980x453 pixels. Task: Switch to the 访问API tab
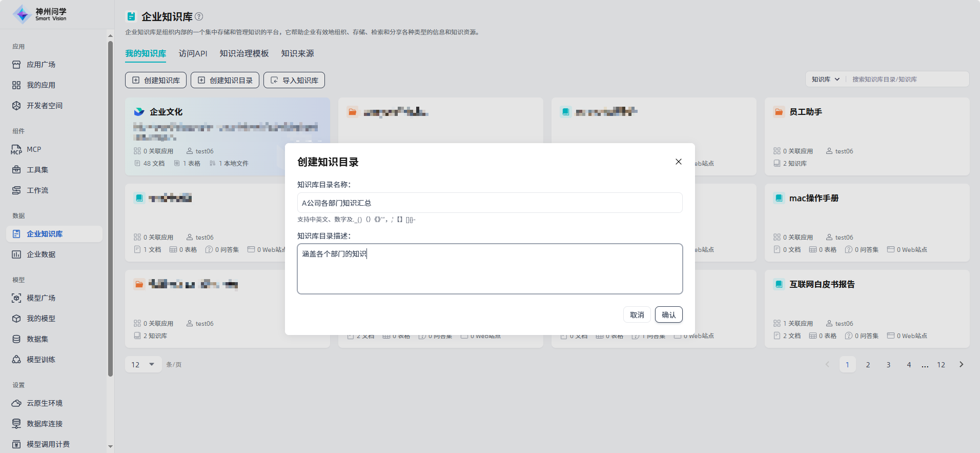(193, 53)
